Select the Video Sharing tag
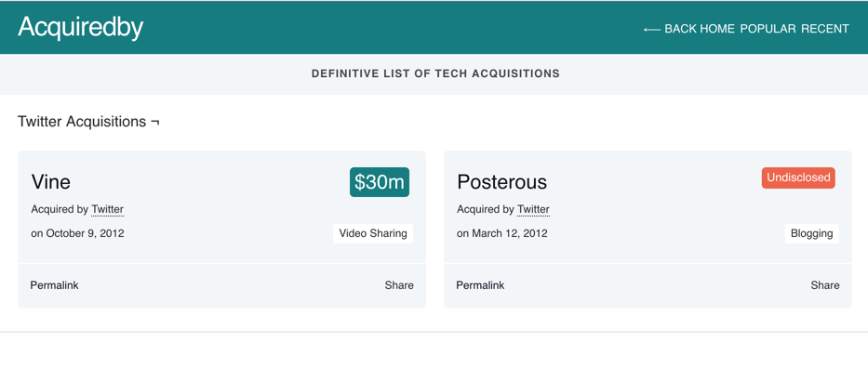The height and width of the screenshot is (381, 868). [373, 233]
